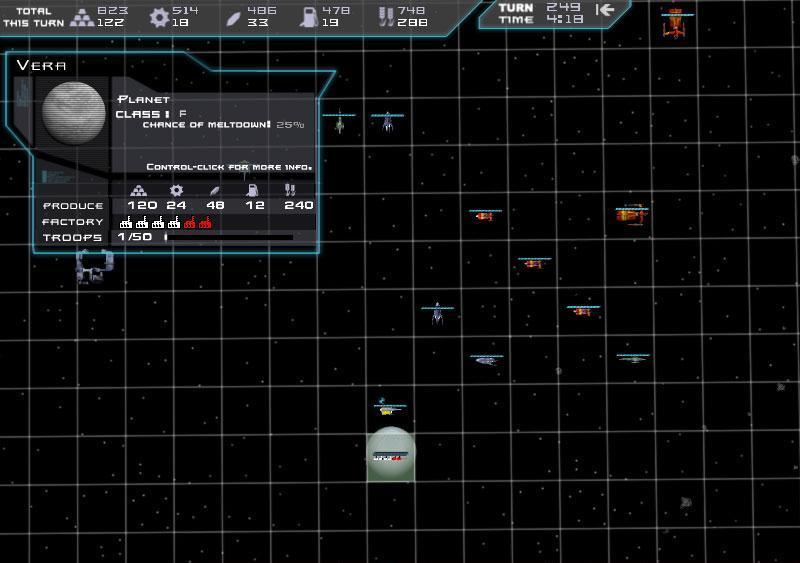Click the gear resource icon in top bar
This screenshot has height=563, width=800.
tap(159, 16)
